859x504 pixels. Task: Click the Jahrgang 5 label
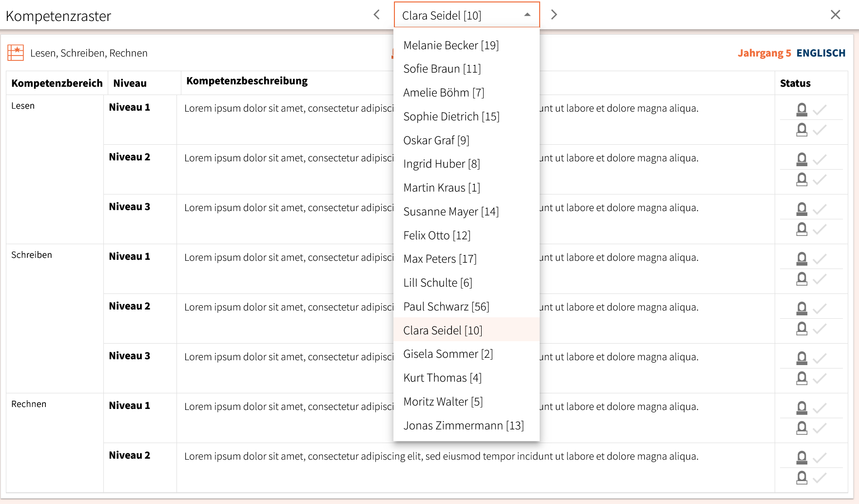tap(764, 53)
